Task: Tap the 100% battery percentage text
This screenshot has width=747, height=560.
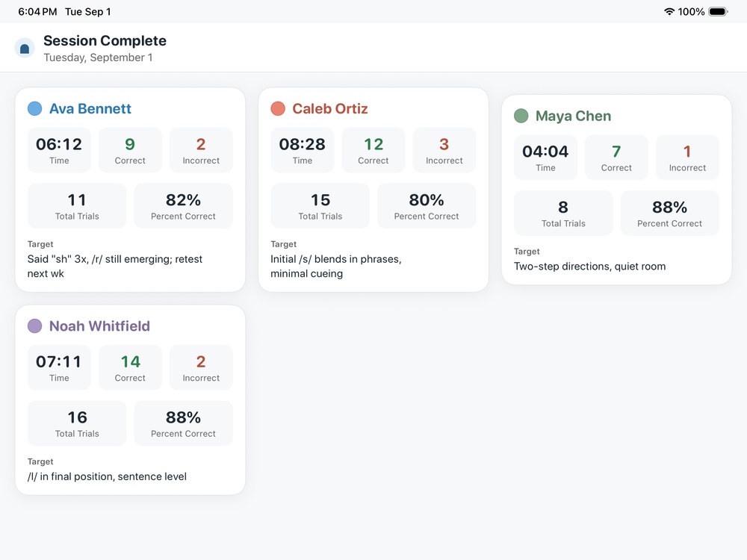Action: pos(691,11)
